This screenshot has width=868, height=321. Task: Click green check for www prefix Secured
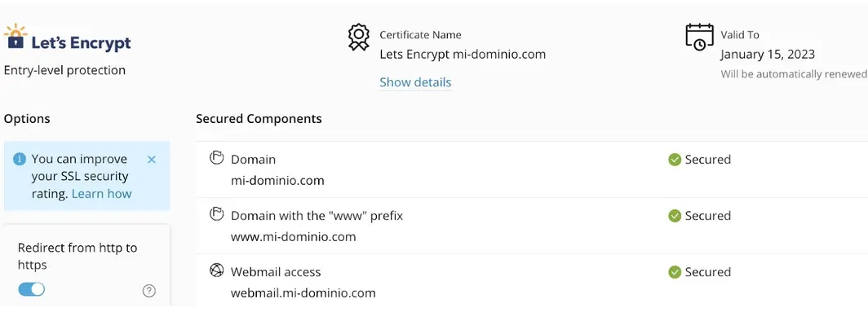point(674,216)
